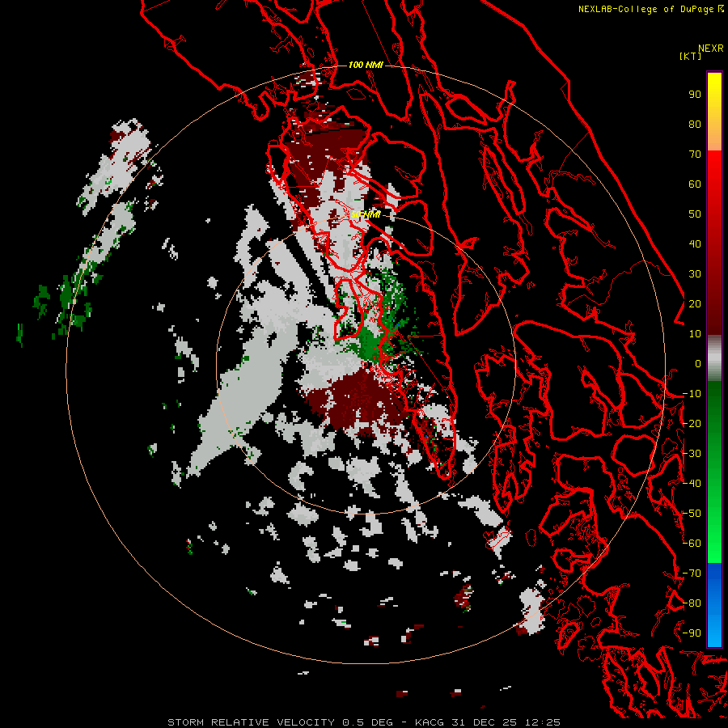Image resolution: width=728 pixels, height=728 pixels.
Task: Click the -50 value on the velocity scale
Action: [x=692, y=514]
